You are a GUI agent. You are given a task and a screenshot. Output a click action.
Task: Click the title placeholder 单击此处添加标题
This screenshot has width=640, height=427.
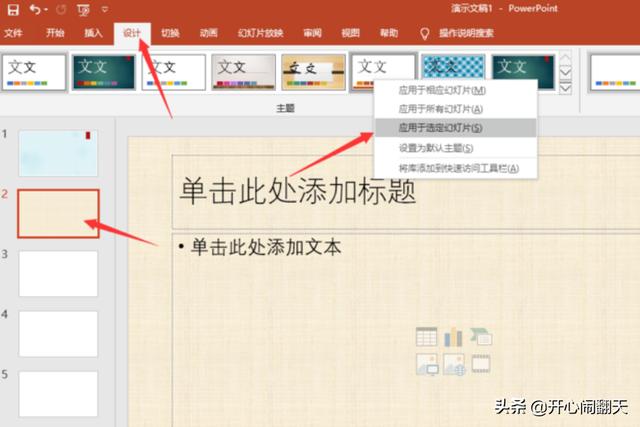[x=297, y=191]
